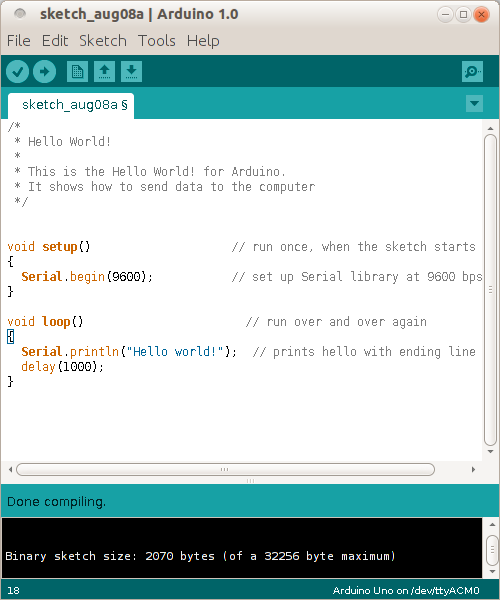Minimize the Arduino window
This screenshot has width=500, height=600.
coord(445,15)
